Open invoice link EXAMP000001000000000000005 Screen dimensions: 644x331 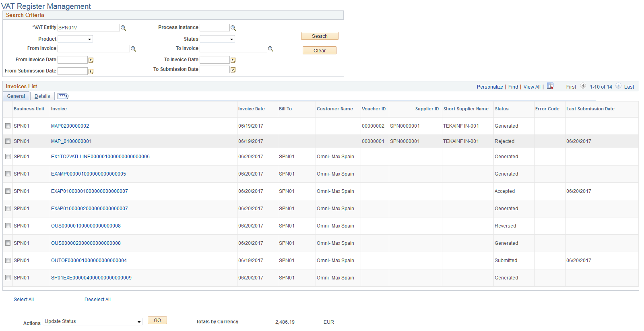pos(89,174)
